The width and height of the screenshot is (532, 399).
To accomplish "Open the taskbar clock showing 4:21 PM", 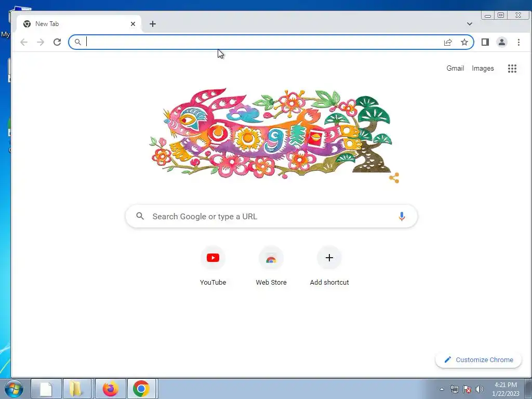I will click(506, 389).
